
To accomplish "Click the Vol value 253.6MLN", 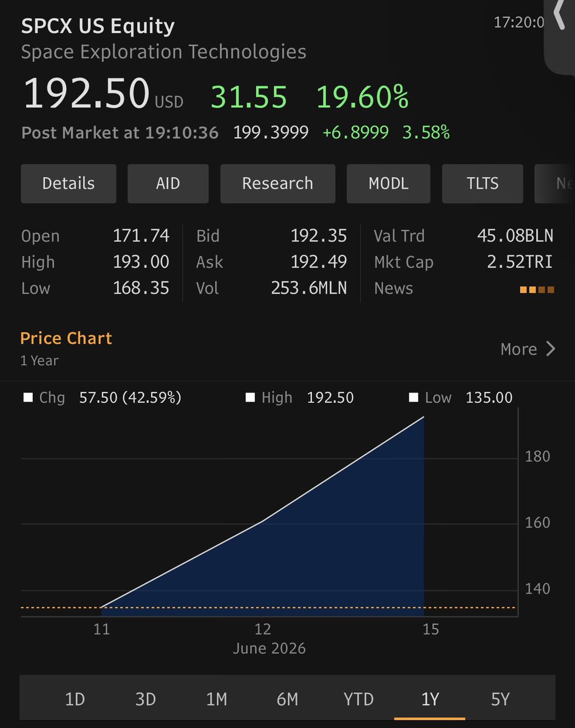I will point(309,288).
